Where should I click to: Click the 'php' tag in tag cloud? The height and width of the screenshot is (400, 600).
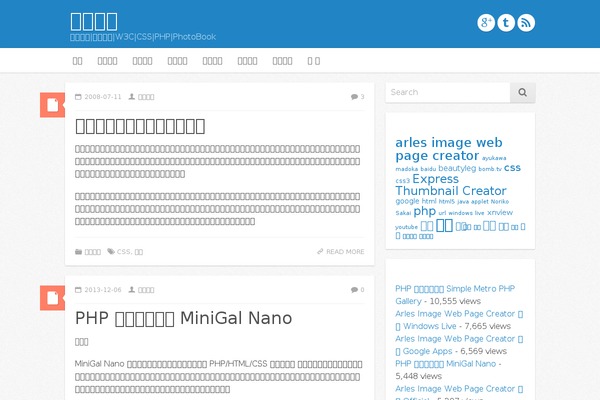coord(424,211)
